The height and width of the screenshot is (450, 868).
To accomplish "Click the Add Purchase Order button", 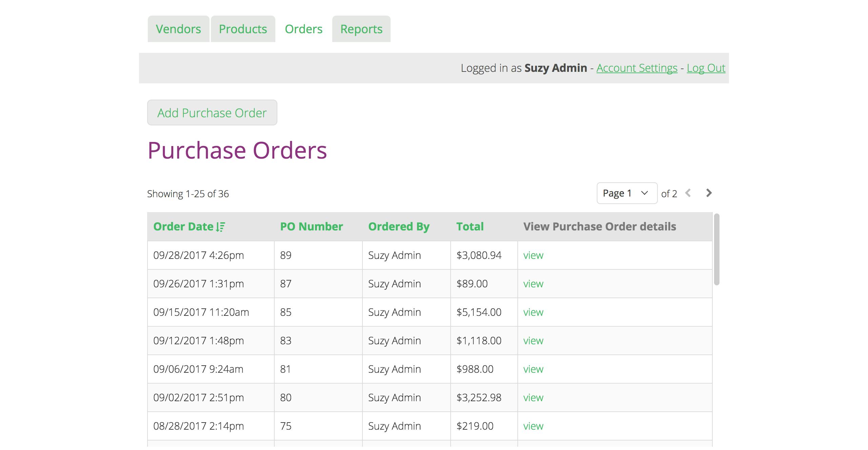I will click(x=212, y=113).
